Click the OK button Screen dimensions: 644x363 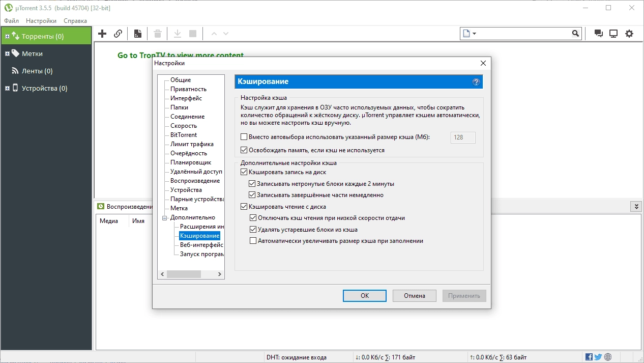point(365,296)
